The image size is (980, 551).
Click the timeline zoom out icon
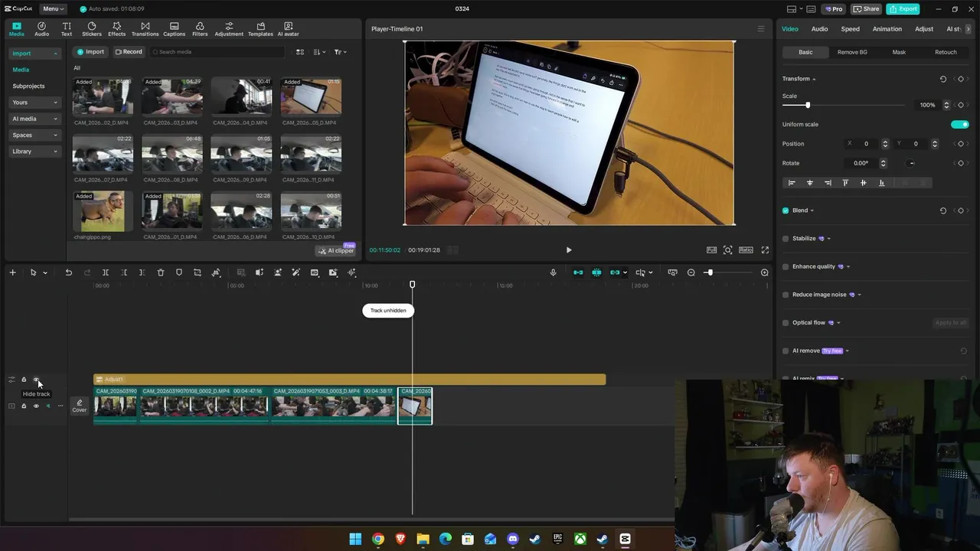pyautogui.click(x=691, y=272)
